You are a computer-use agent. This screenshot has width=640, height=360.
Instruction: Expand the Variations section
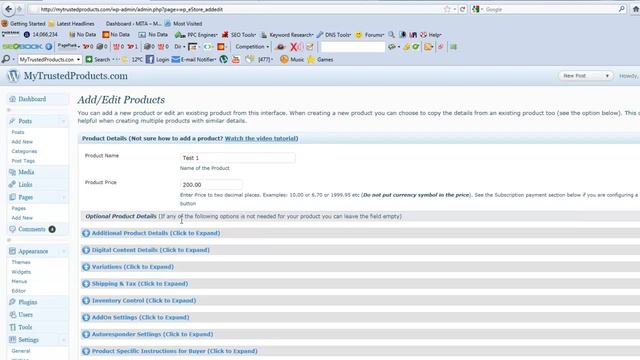(x=133, y=267)
